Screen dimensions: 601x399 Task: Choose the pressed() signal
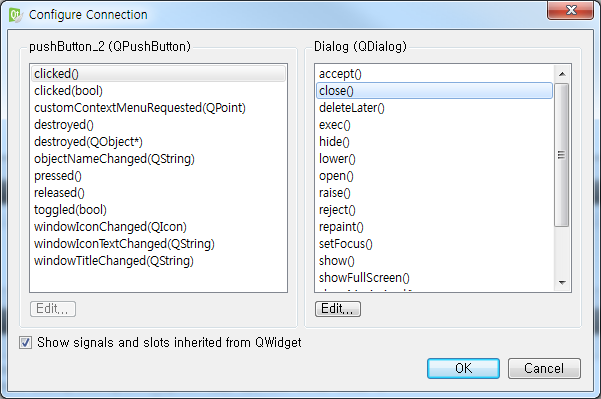pyautogui.click(x=58, y=176)
